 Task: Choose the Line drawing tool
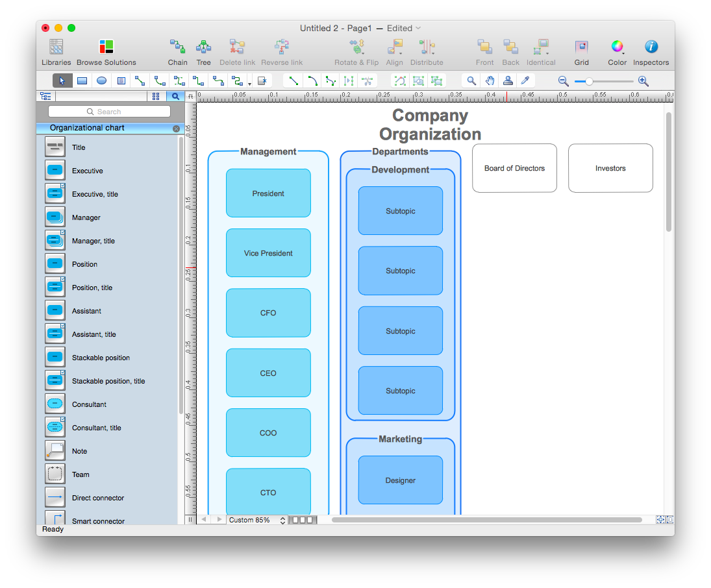pos(293,80)
